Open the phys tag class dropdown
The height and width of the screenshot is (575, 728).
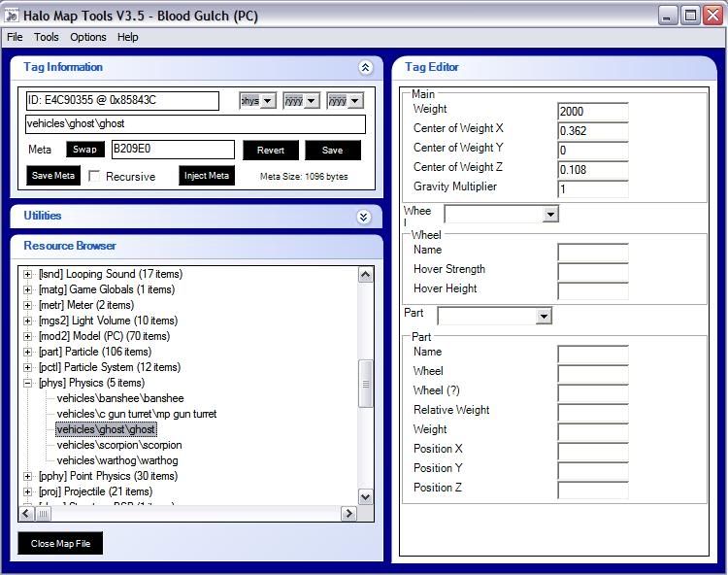(x=268, y=101)
